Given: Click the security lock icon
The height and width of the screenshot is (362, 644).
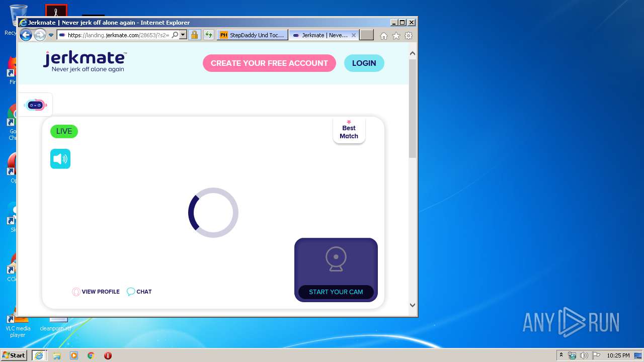Looking at the screenshot, I should (x=195, y=35).
